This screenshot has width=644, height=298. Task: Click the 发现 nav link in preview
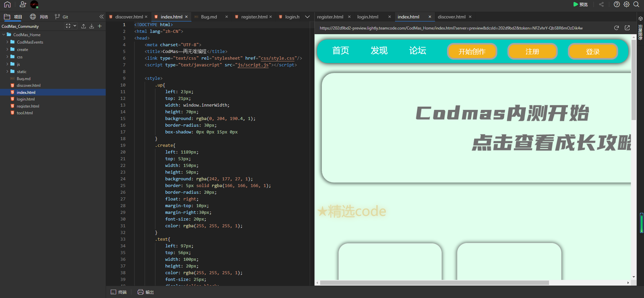(379, 51)
